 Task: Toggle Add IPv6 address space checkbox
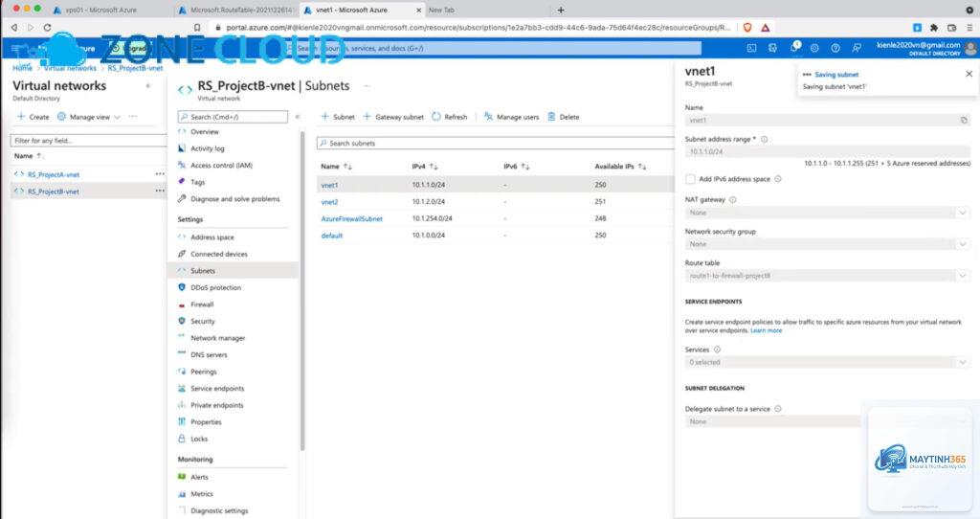(690, 179)
